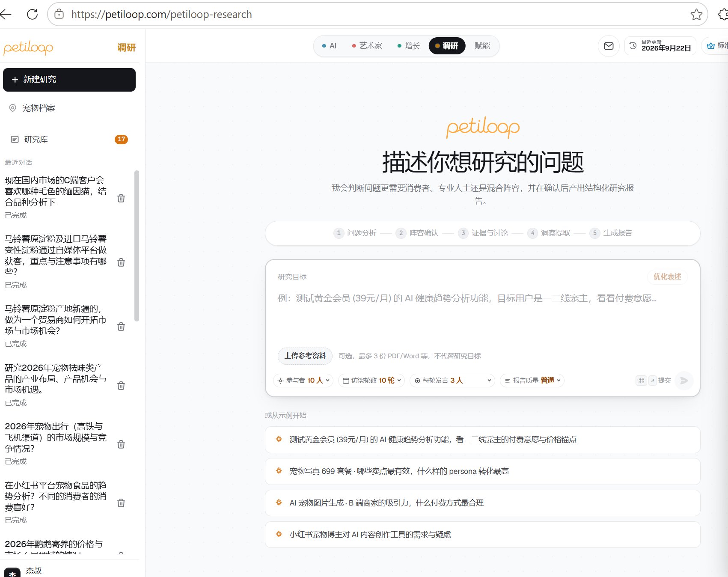Open the 访谈轮数 10 轮 dropdown
728x577 pixels.
point(371,381)
